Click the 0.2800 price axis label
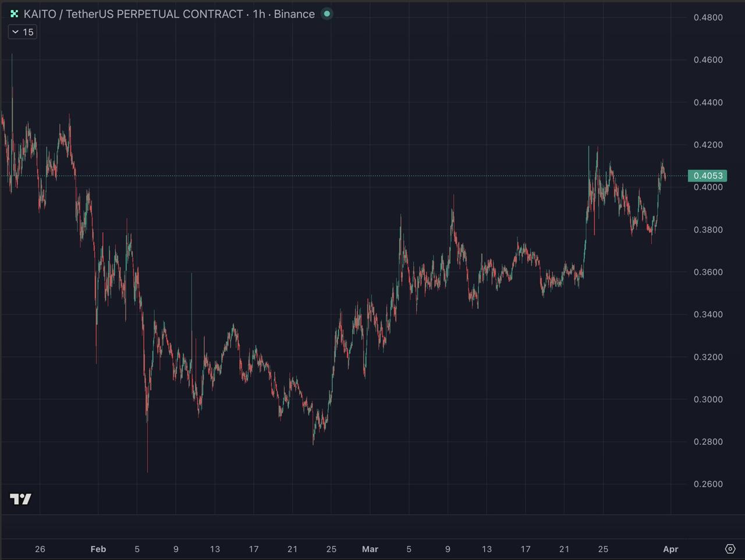 (x=708, y=442)
